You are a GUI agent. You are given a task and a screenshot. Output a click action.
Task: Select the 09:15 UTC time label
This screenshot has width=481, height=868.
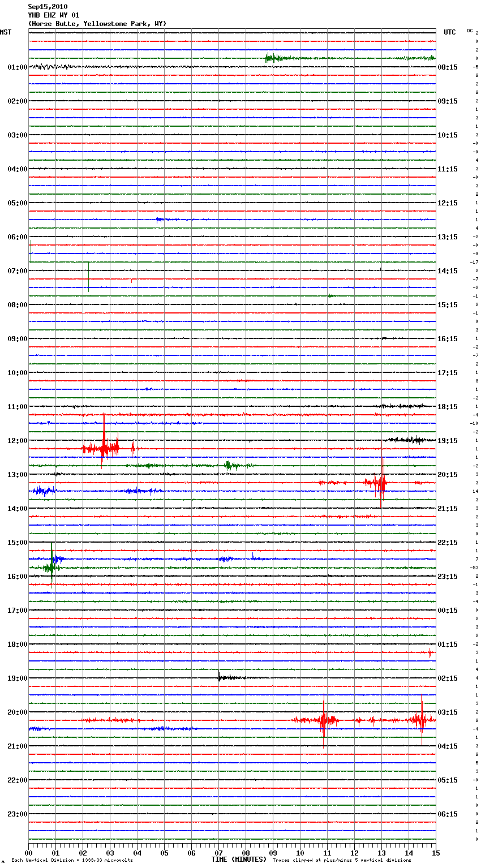click(448, 101)
